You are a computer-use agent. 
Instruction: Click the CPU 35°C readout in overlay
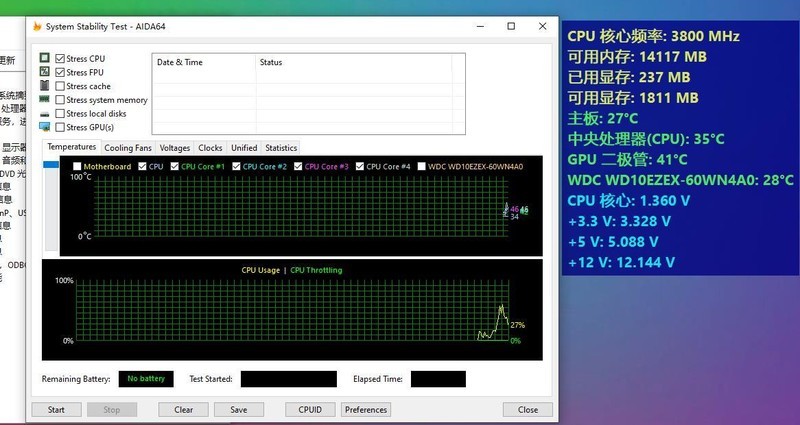pos(646,139)
